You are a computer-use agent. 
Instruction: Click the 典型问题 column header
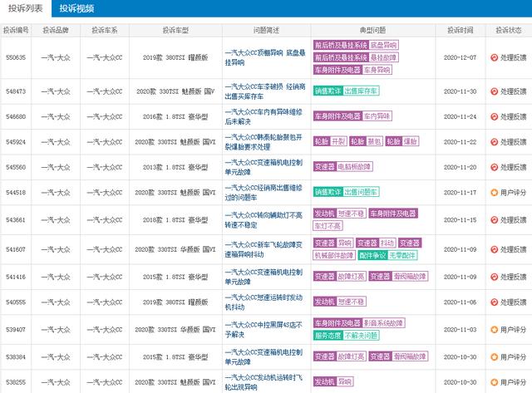373,31
